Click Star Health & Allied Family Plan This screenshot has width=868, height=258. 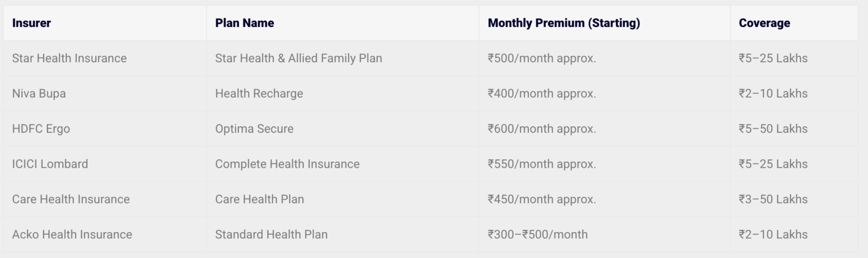click(298, 58)
